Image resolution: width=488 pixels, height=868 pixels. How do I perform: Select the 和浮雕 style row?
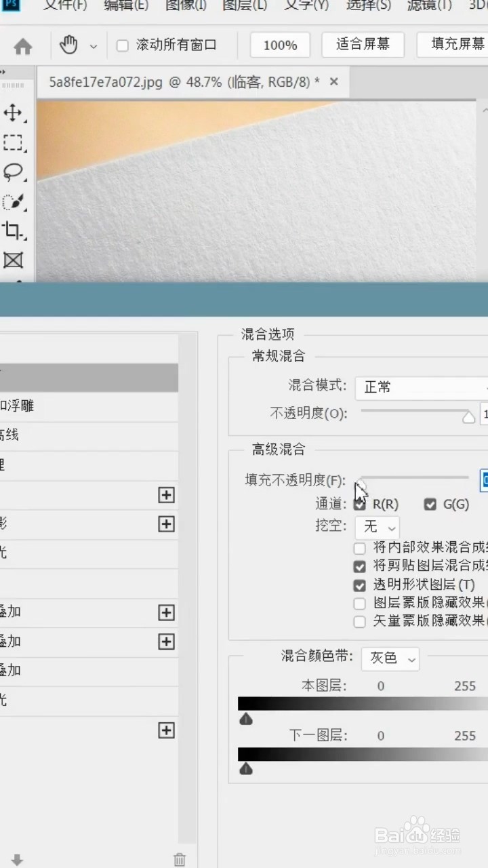point(89,406)
